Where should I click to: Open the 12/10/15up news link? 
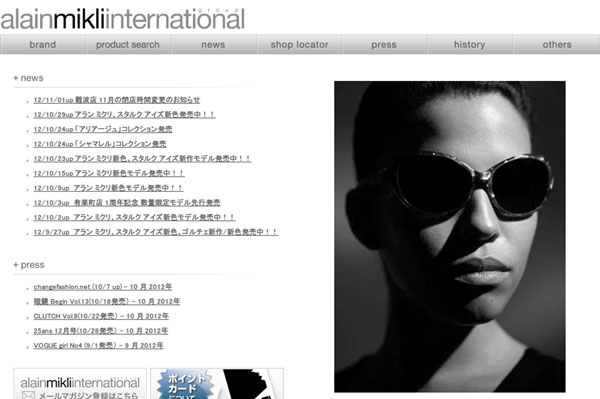[x=109, y=173]
